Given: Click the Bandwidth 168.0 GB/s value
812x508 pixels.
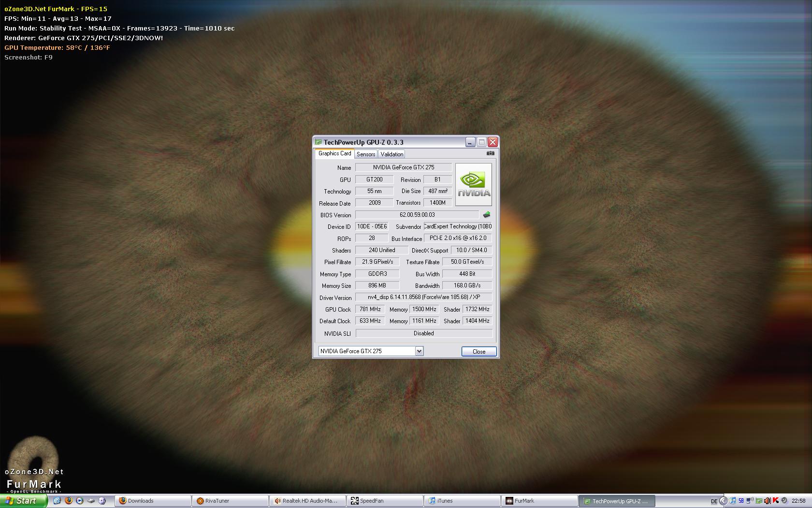Looking at the screenshot, I should 467,285.
